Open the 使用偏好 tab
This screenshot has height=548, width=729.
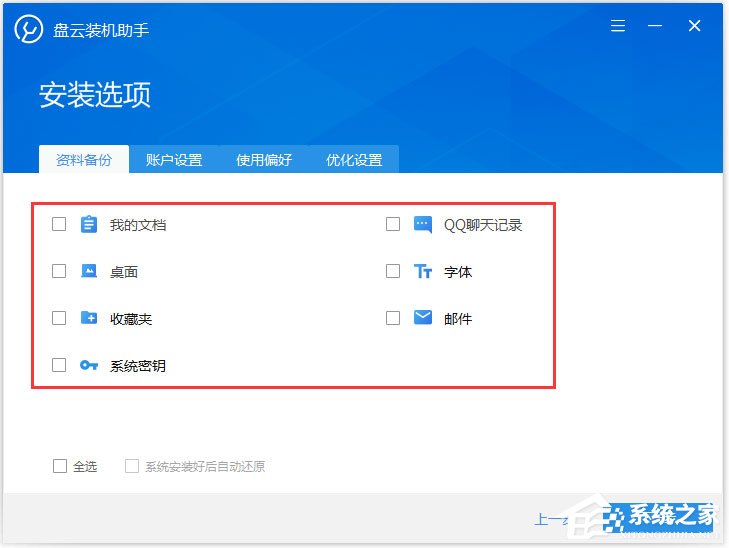(264, 160)
